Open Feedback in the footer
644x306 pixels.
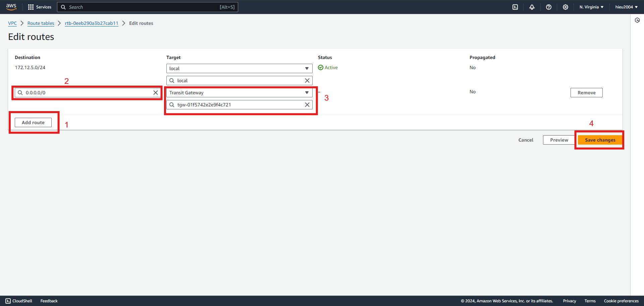coord(49,301)
